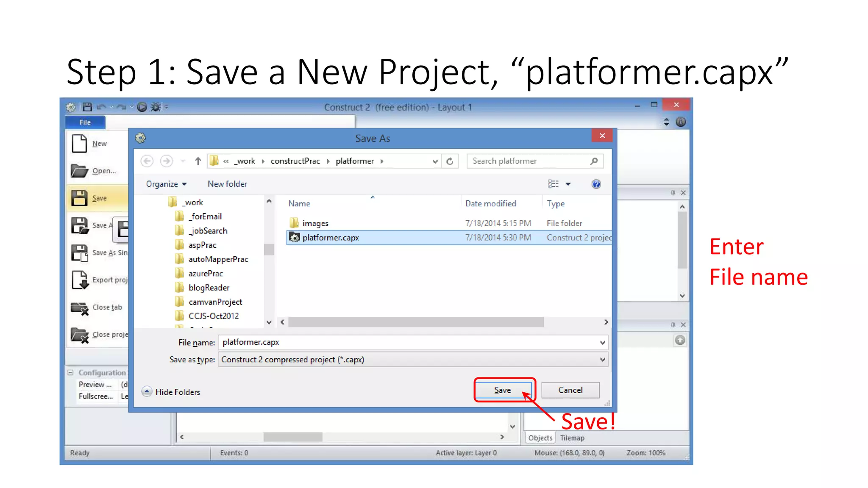Click Hide Folders toggle
The width and height of the screenshot is (868, 488).
pyautogui.click(x=171, y=392)
